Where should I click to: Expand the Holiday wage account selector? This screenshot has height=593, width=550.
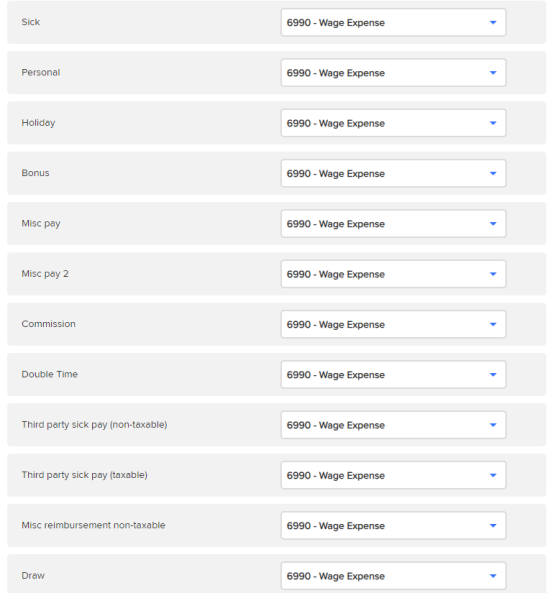pyautogui.click(x=393, y=123)
